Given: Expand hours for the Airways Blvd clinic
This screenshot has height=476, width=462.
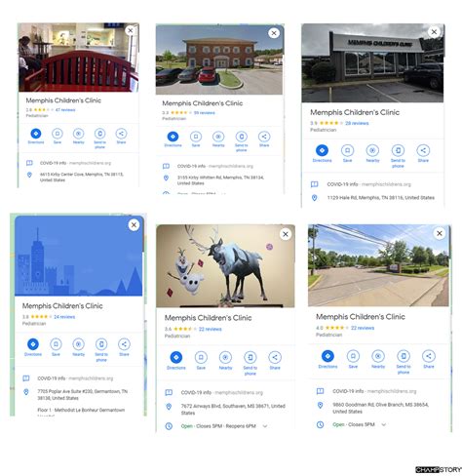Looking at the screenshot, I should click(x=265, y=426).
